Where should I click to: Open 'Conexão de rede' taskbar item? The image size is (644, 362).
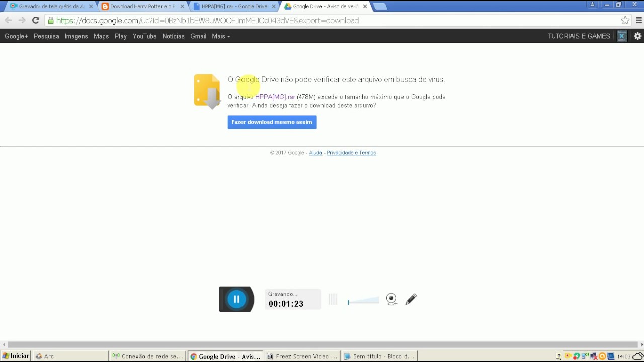[x=147, y=356]
